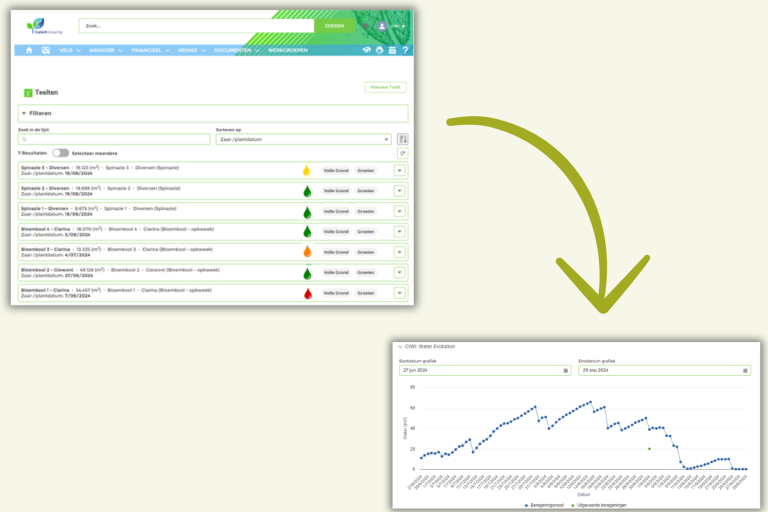
Task: Open the WERKGROEPEN menu item
Action: [x=288, y=50]
